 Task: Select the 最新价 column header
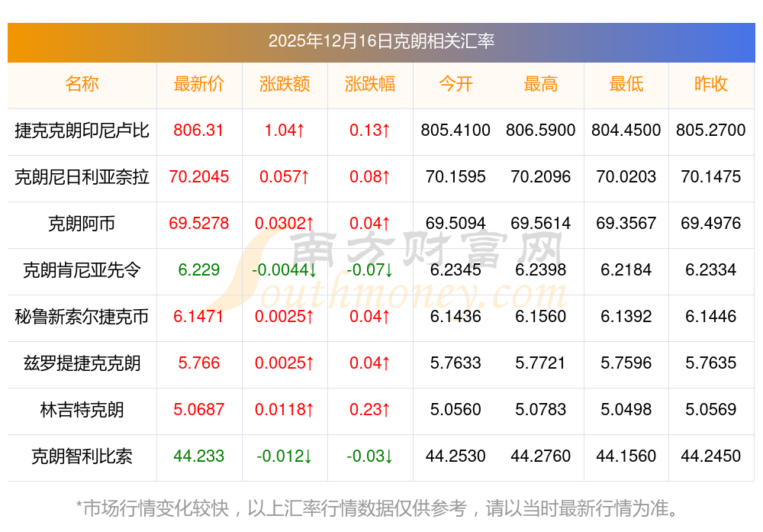198,84
